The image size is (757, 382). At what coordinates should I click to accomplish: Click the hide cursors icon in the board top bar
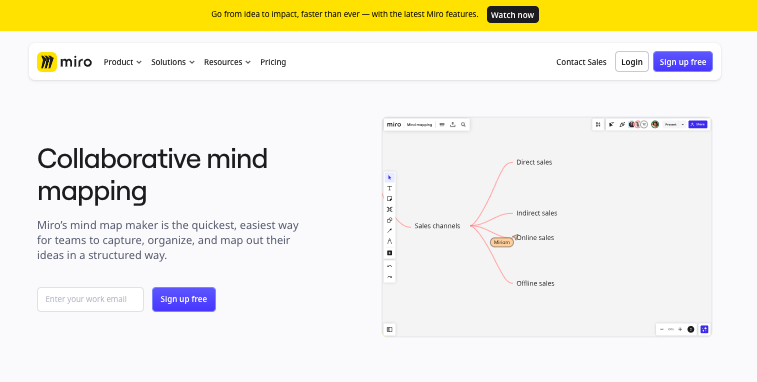[x=611, y=125]
